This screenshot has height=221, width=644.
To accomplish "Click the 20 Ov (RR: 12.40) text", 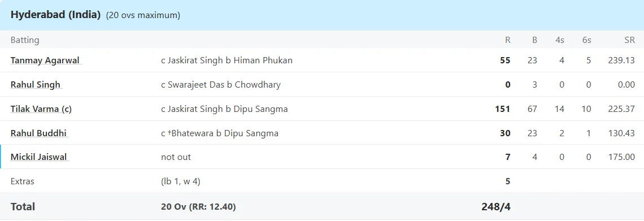I will coord(198,207).
